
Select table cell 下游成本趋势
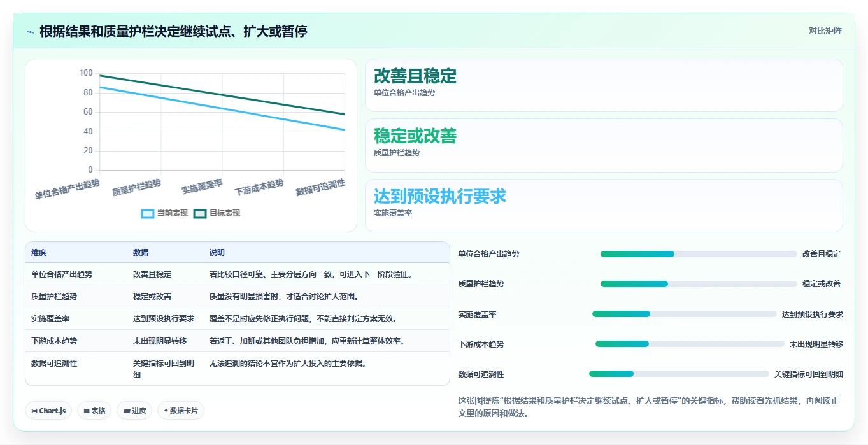(54, 341)
